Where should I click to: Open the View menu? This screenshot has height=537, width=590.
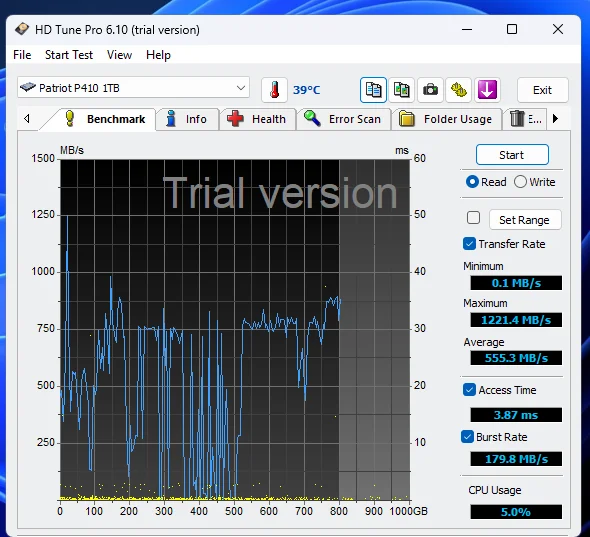click(119, 55)
